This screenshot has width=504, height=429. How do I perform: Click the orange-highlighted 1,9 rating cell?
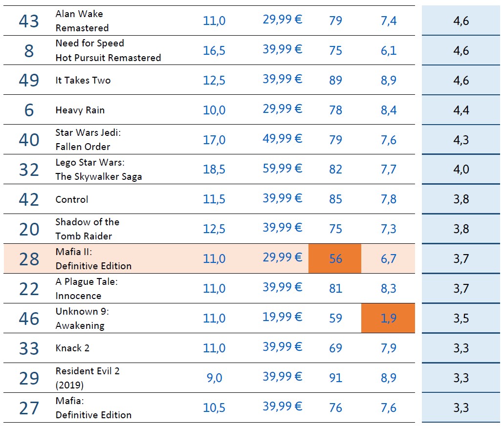(388, 319)
